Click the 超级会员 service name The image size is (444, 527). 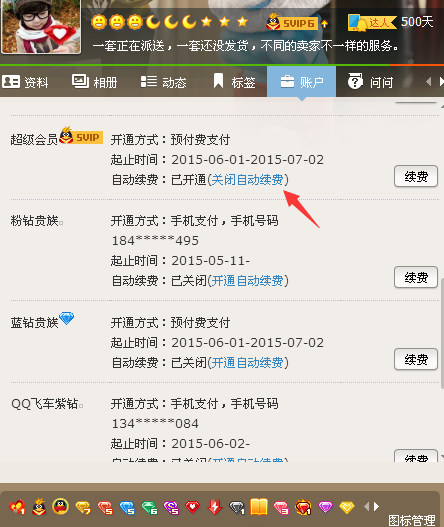(34, 139)
